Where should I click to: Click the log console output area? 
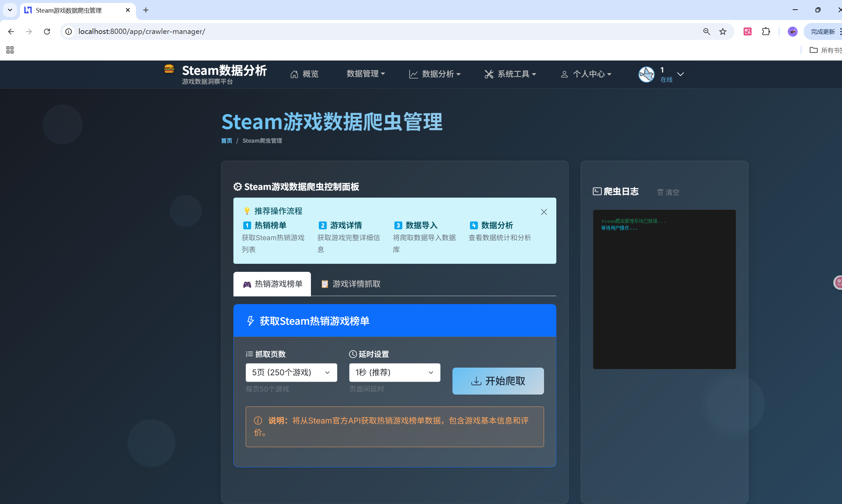pos(664,289)
